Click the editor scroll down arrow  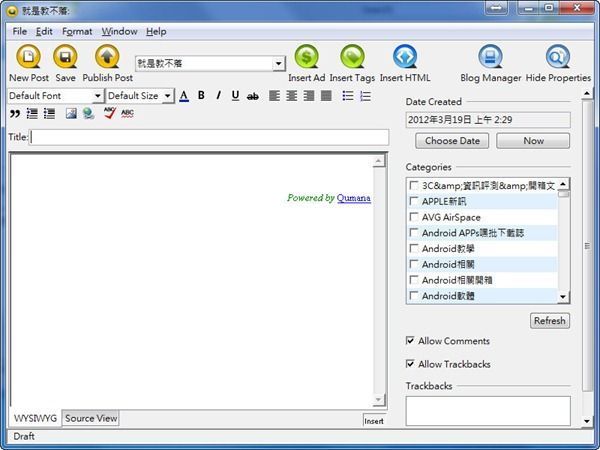(378, 400)
